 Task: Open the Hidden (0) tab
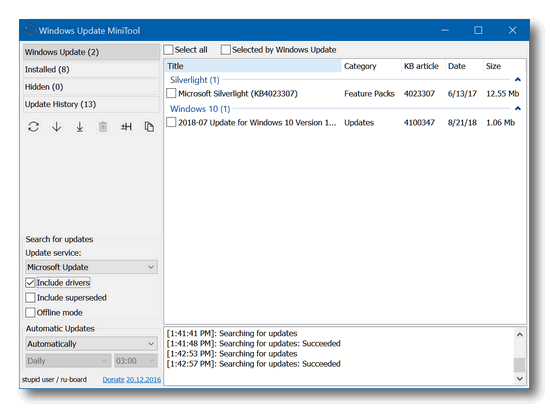click(91, 87)
